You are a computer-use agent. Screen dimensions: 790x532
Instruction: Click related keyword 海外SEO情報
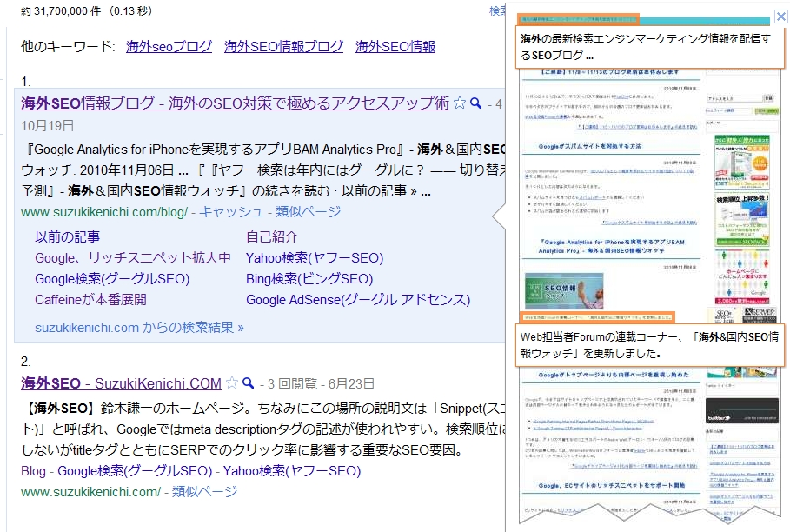[395, 47]
